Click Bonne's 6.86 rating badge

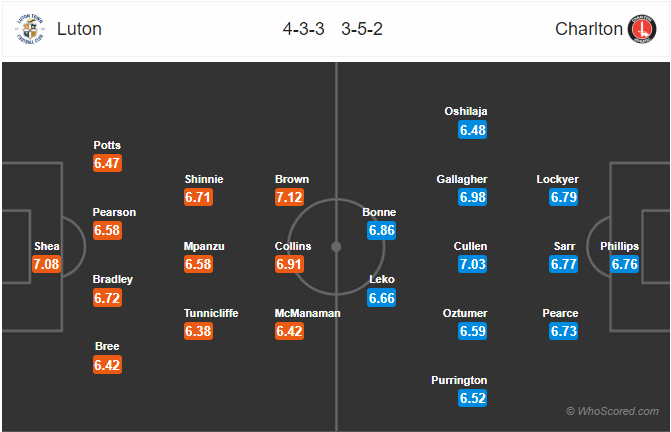coord(382,230)
